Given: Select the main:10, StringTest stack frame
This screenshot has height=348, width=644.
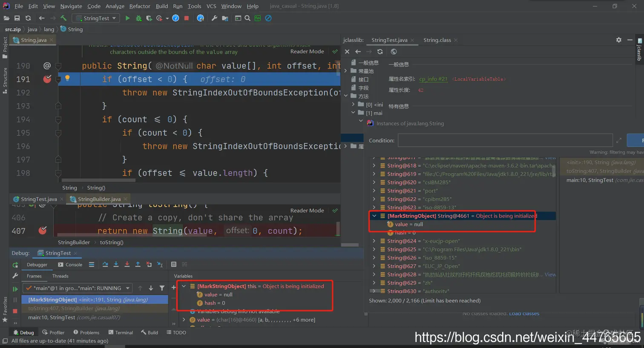Looking at the screenshot, I should pyautogui.click(x=95, y=317).
